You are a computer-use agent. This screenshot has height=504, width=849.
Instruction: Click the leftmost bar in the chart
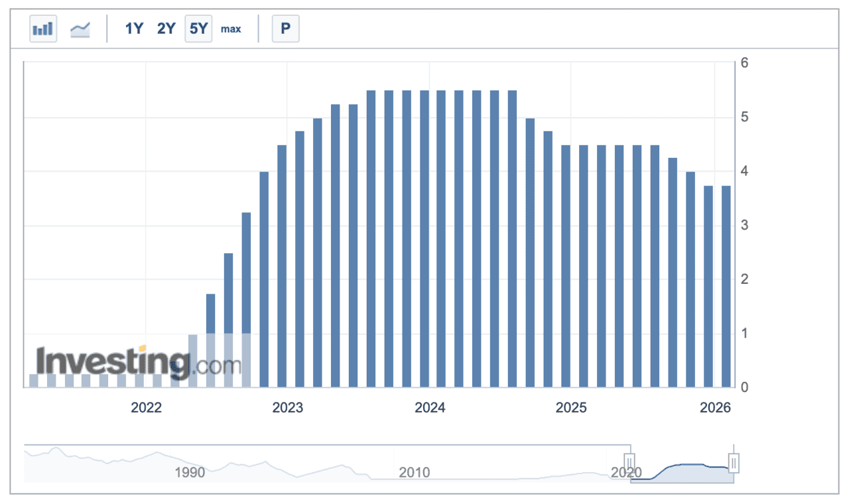point(33,380)
